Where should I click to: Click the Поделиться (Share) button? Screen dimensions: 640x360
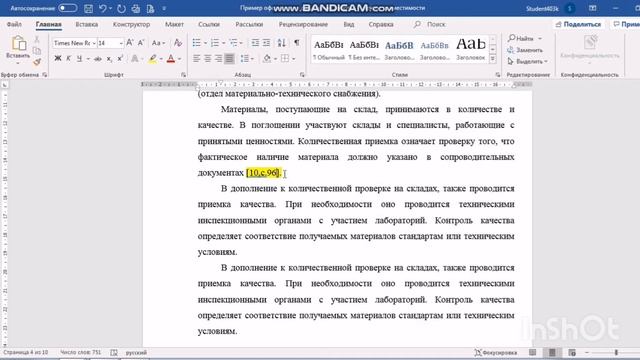point(578,24)
